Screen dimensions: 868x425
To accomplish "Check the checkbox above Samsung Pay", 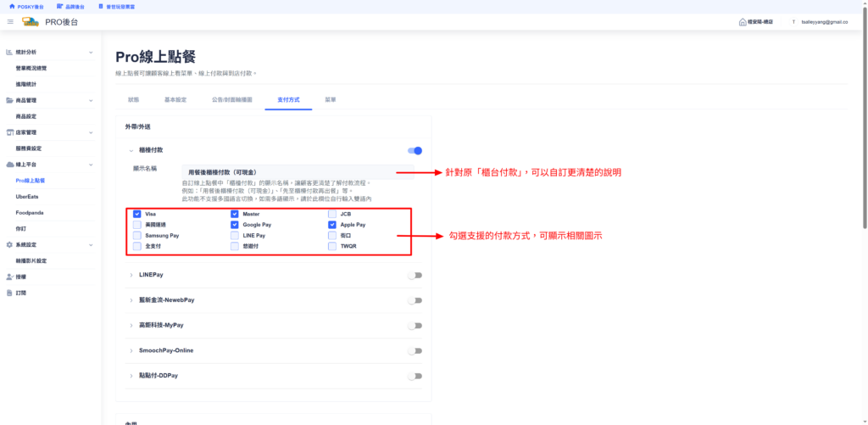I will pos(136,225).
